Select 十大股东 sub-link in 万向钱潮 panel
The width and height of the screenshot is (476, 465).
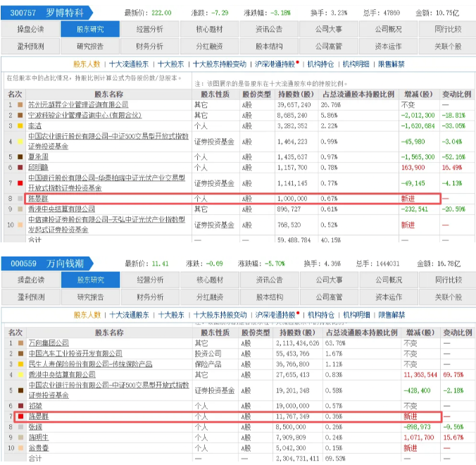[171, 315]
